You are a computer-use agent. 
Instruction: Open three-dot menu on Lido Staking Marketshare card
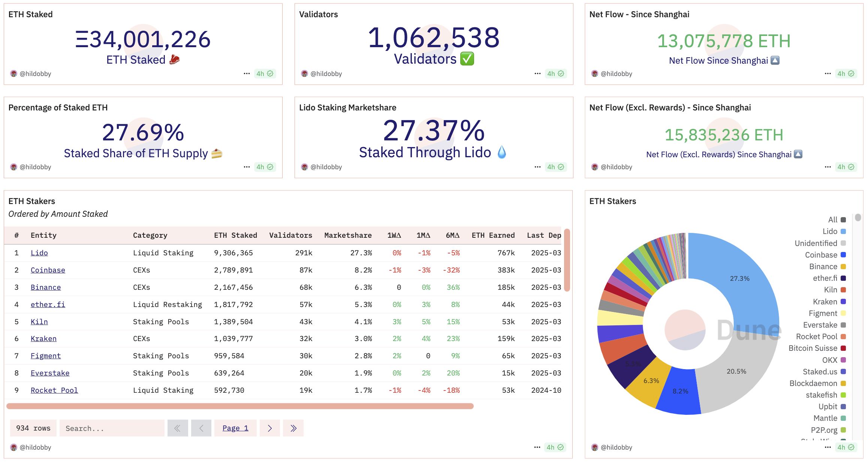tap(537, 167)
